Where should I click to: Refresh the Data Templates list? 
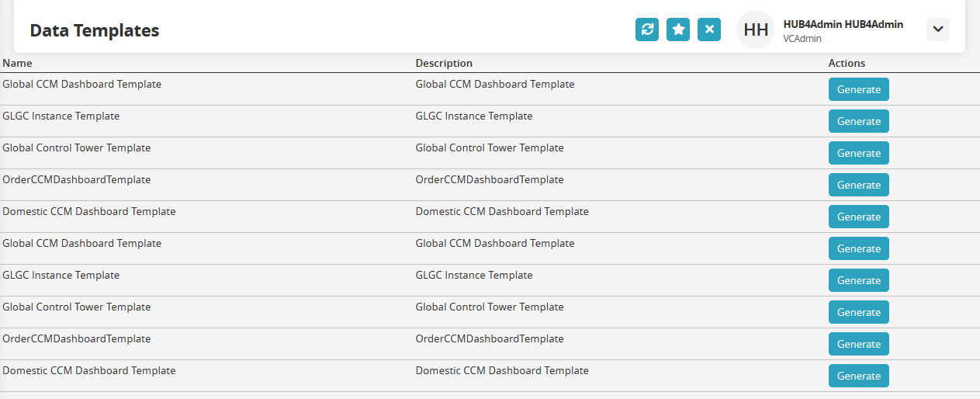647,29
